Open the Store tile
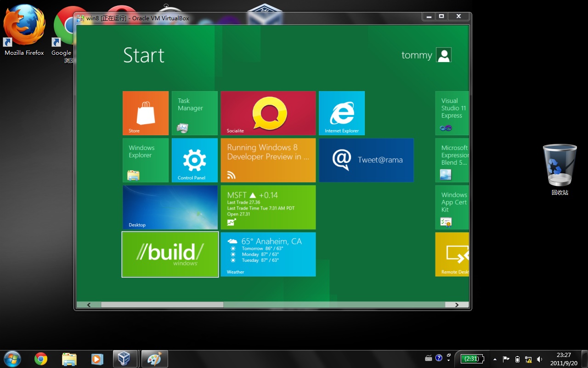588x368 pixels. coord(145,113)
